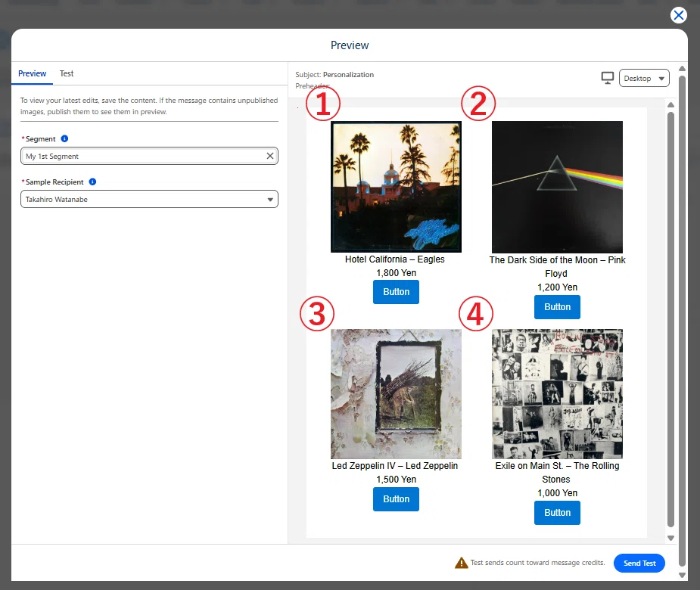
Task: Click the "1,800 Yen" price text
Action: 396,273
